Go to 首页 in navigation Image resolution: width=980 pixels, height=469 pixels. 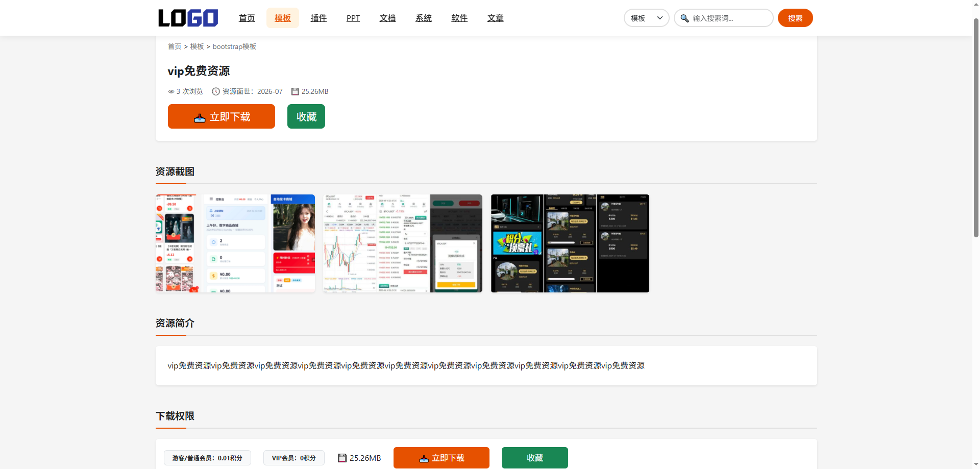tap(247, 18)
